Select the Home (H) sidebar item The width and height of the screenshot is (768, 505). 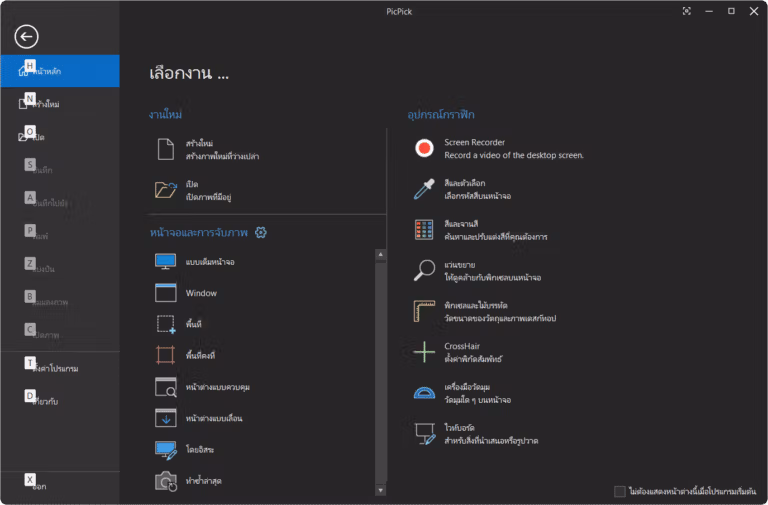(60, 71)
